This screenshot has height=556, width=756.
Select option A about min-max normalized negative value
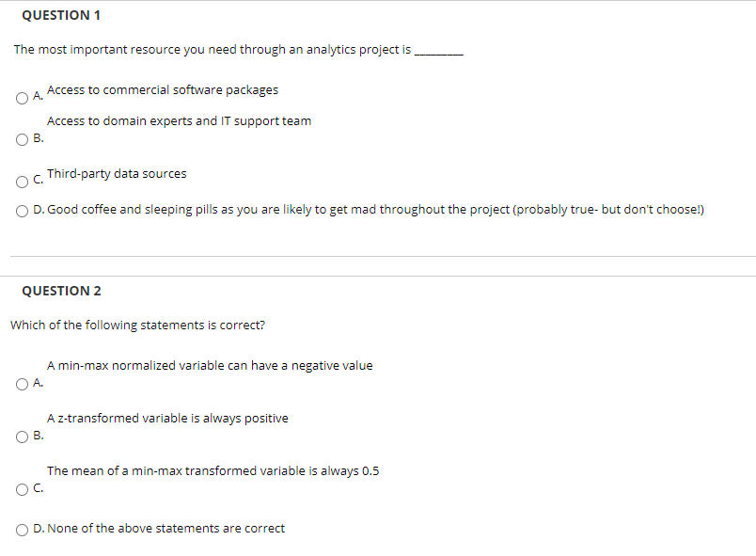point(21,383)
